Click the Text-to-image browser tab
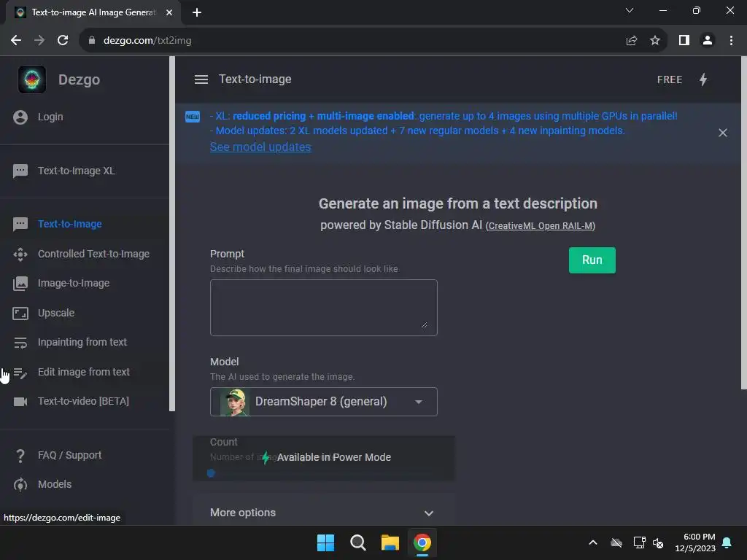 93,12
